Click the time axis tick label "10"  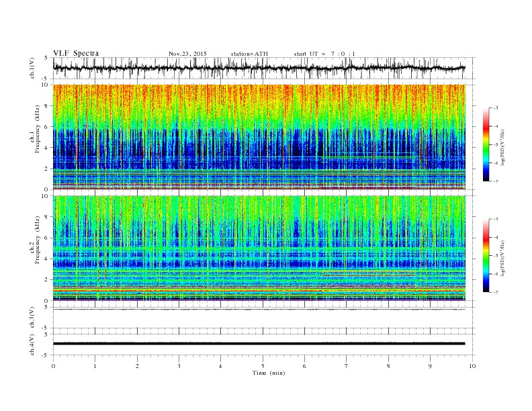(472, 366)
